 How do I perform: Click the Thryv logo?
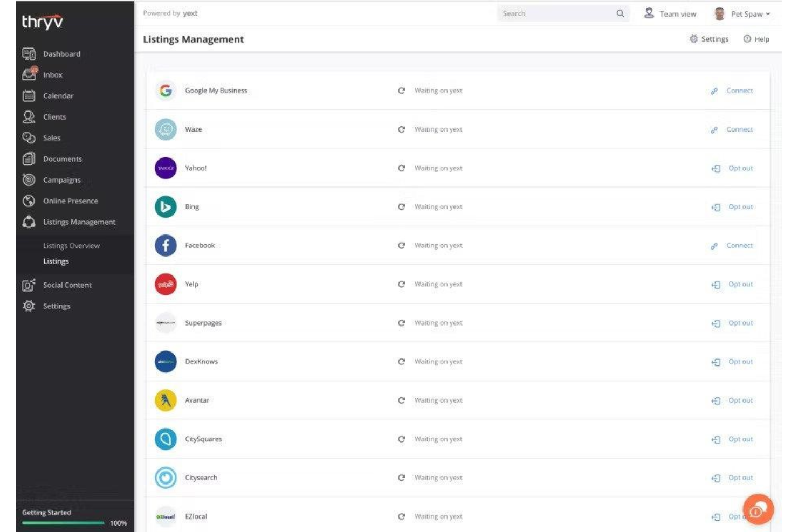click(x=42, y=22)
